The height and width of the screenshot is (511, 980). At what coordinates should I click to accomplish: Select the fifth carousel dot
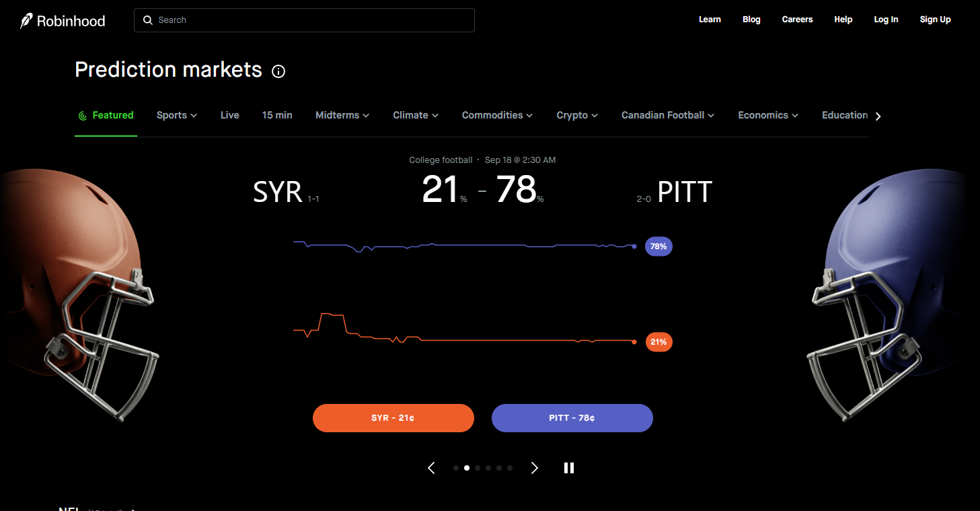tap(499, 468)
